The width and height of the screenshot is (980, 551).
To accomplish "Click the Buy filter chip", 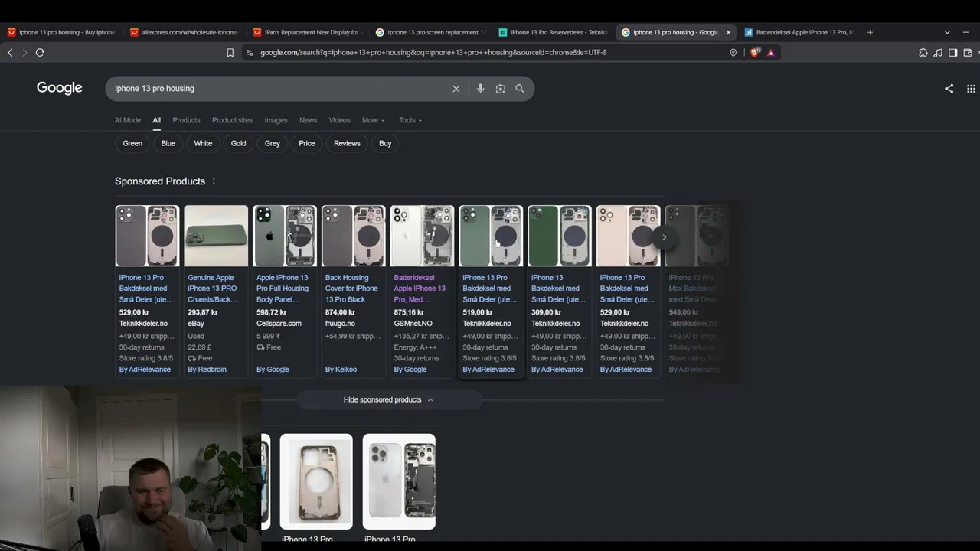I will (385, 143).
